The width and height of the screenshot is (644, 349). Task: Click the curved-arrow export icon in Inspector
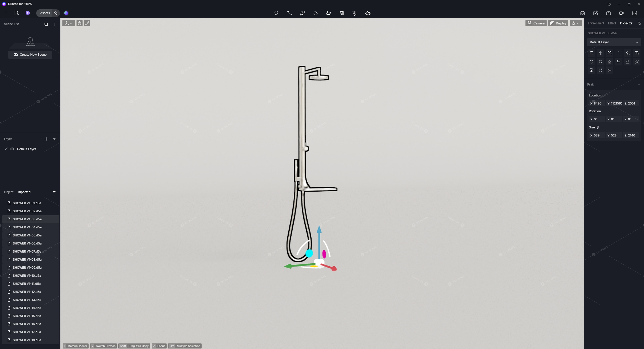click(628, 62)
